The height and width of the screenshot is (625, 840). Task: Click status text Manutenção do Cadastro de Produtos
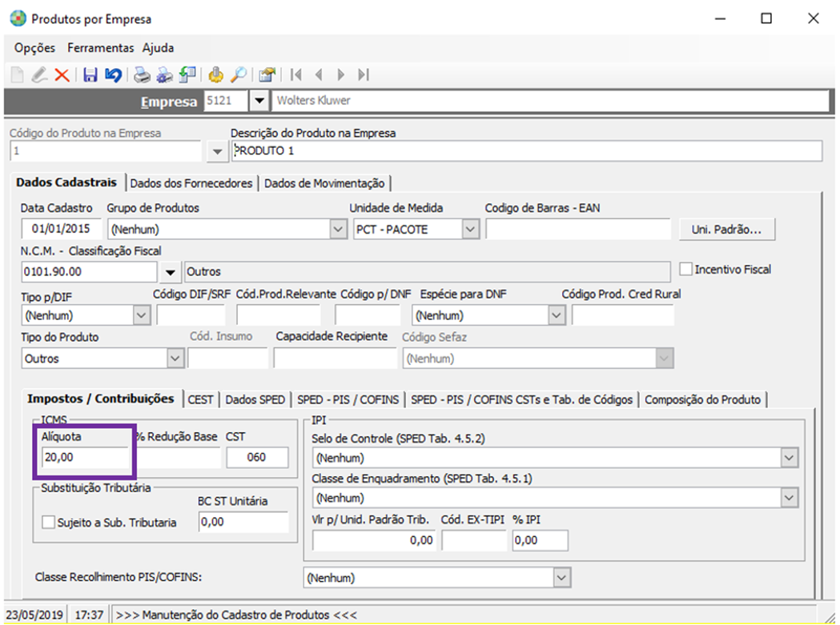point(236,615)
